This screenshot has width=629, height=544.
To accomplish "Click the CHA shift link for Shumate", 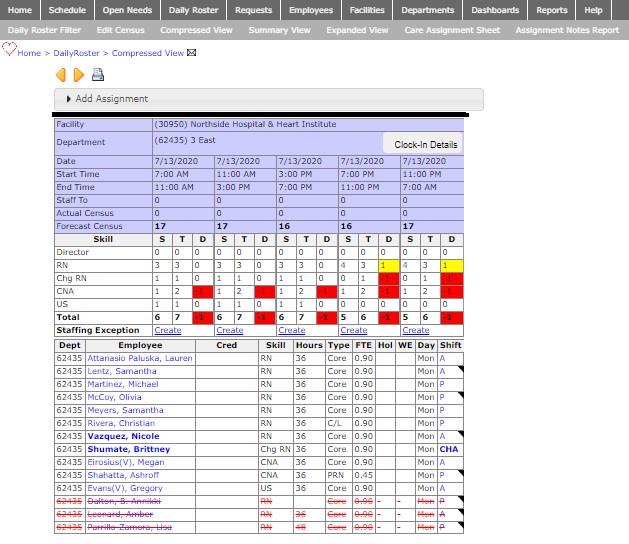I will (447, 450).
